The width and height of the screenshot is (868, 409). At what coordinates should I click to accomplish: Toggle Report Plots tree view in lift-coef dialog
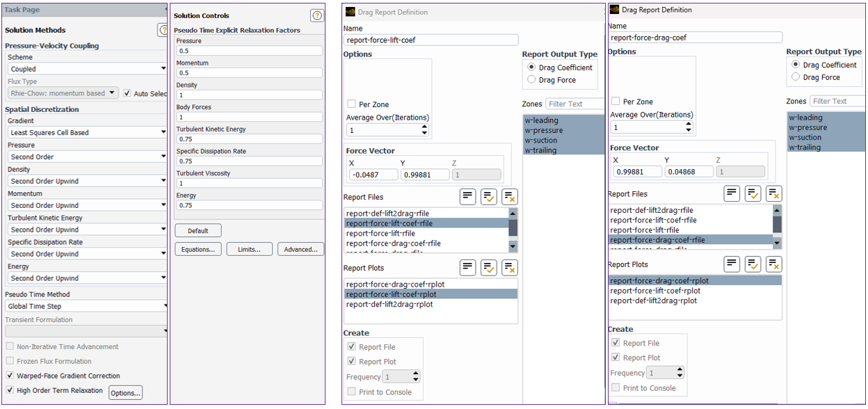pyautogui.click(x=468, y=268)
